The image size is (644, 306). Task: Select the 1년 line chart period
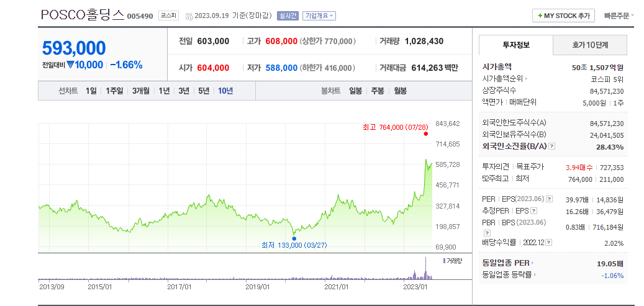pos(165,91)
